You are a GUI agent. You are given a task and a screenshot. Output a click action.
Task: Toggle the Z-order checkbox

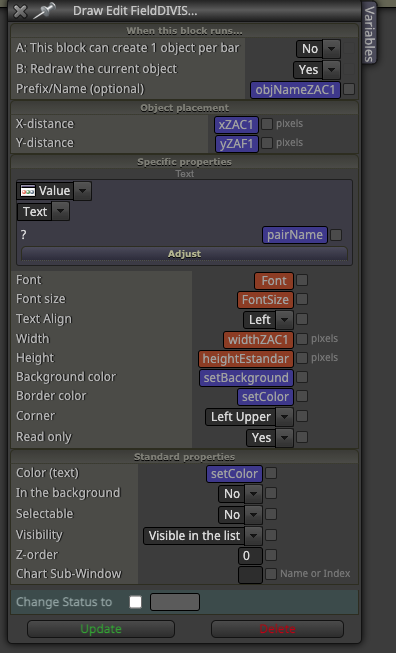click(271, 555)
